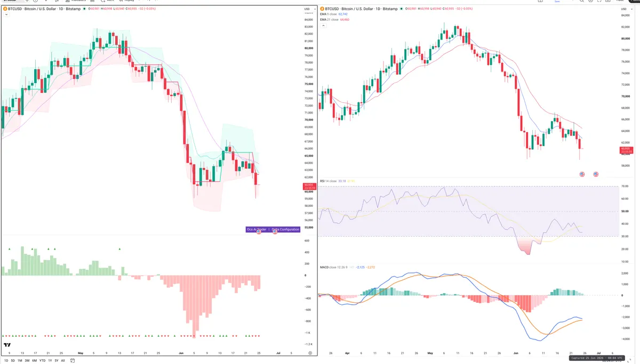
Task: Click the 84,000 label on the left price axis
Action: (308, 20)
